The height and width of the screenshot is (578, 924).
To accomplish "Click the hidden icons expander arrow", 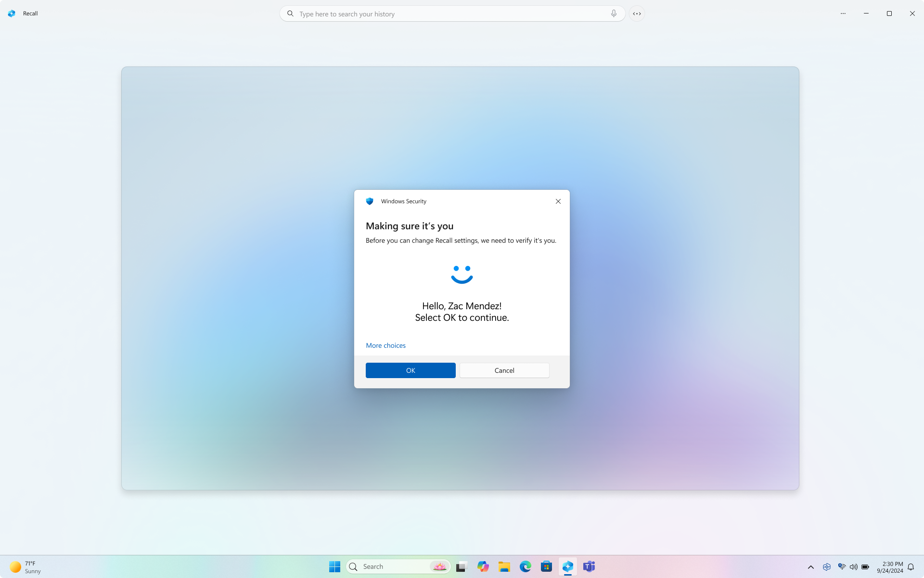I will point(810,566).
